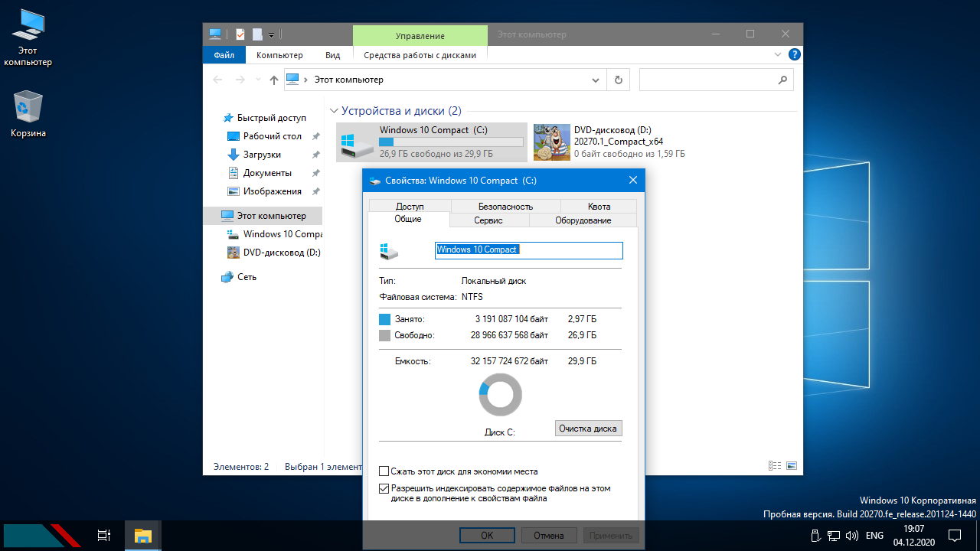Image resolution: width=980 pixels, height=551 pixels.
Task: Open the Вид ribbon tab
Action: pyautogui.click(x=332, y=55)
